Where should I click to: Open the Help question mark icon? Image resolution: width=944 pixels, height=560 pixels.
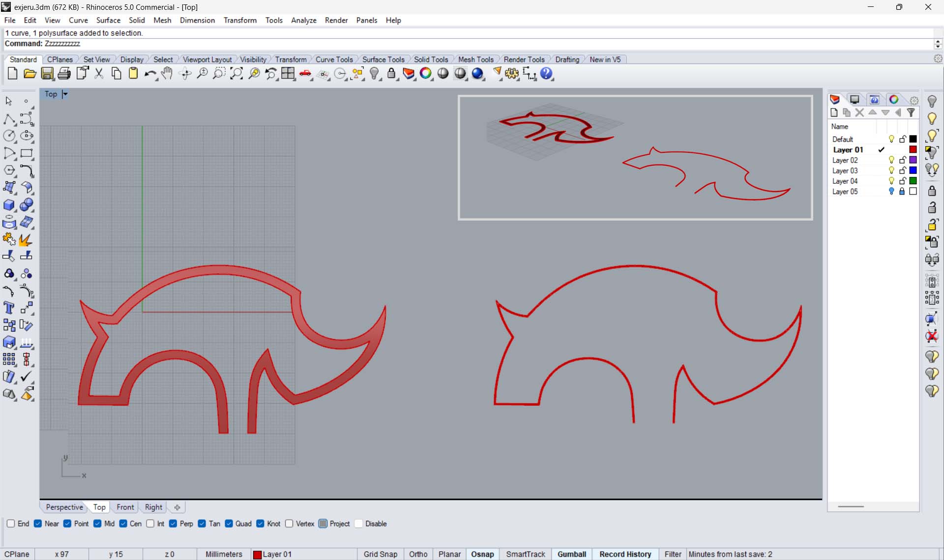[546, 74]
